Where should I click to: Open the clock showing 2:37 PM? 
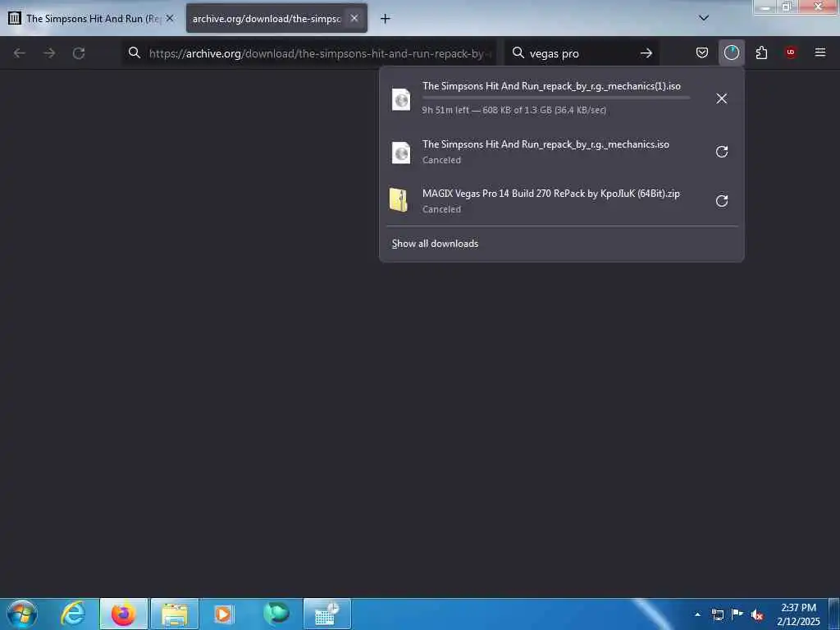click(x=798, y=614)
